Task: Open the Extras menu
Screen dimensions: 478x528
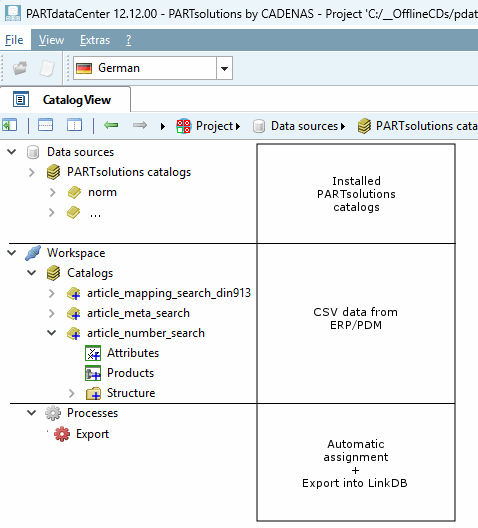Action: point(95,40)
